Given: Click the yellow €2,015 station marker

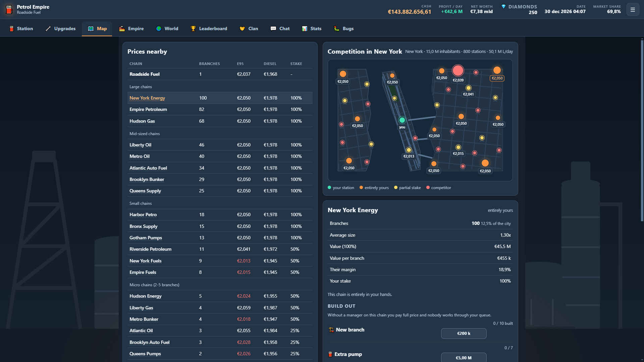Looking at the screenshot, I should tap(459, 147).
